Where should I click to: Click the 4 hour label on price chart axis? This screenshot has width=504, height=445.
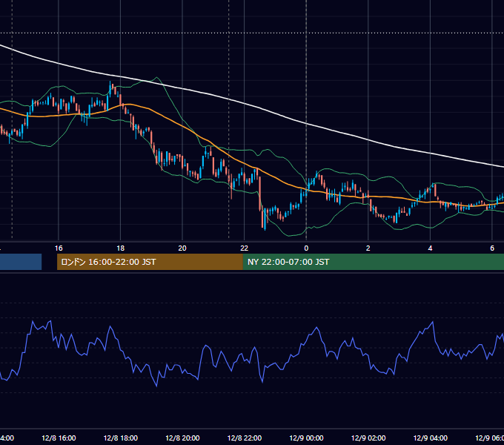tap(430, 248)
